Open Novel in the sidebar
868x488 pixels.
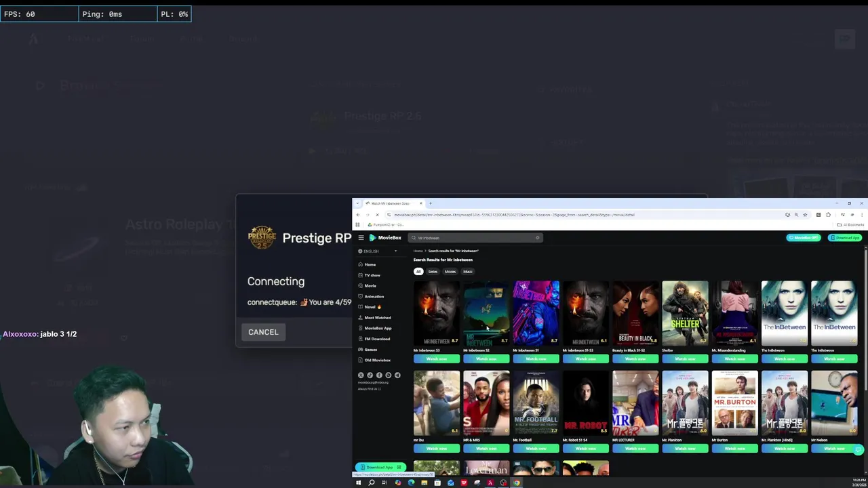[370, 307]
